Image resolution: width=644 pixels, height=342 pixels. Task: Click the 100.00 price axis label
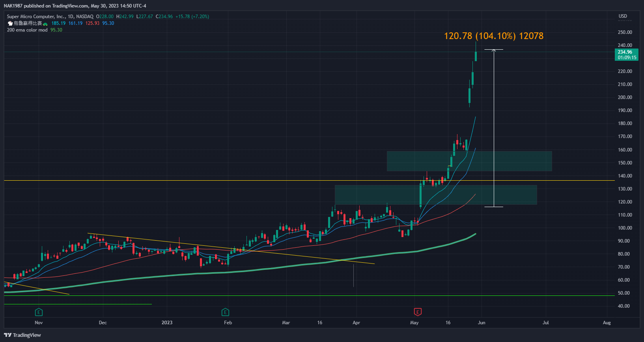coord(625,228)
